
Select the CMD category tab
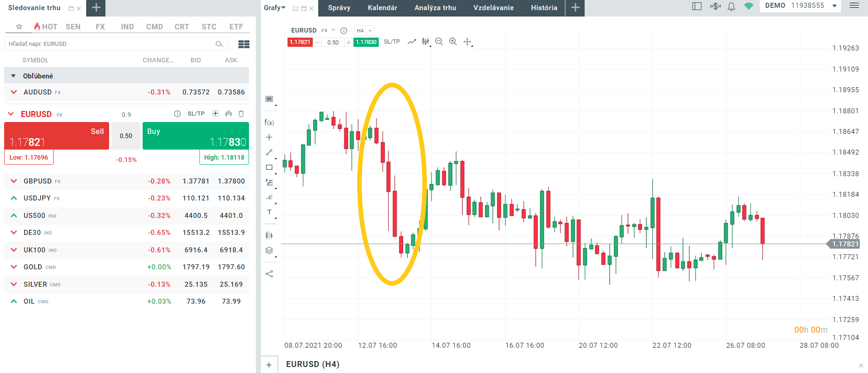155,27
